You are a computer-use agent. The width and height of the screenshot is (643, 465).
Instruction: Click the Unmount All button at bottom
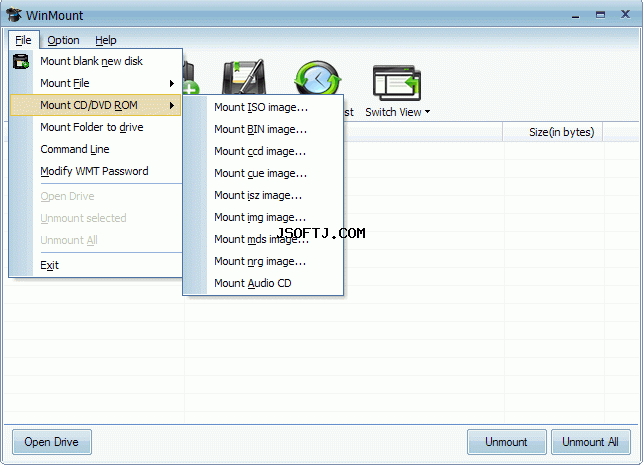(x=591, y=442)
